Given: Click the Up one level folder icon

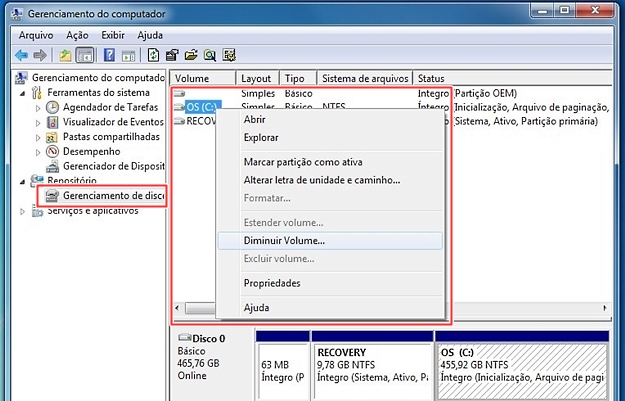Looking at the screenshot, I should (65, 55).
